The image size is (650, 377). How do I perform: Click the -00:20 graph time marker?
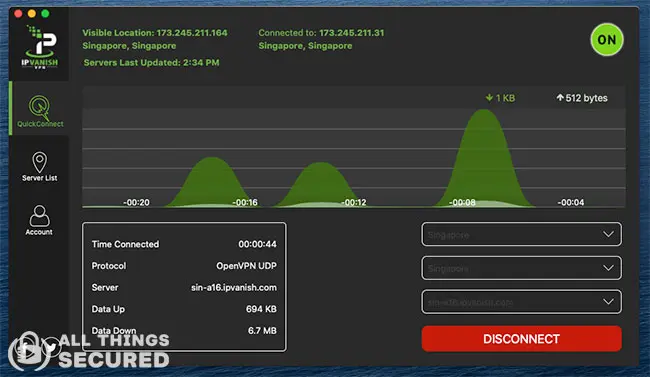(136, 202)
